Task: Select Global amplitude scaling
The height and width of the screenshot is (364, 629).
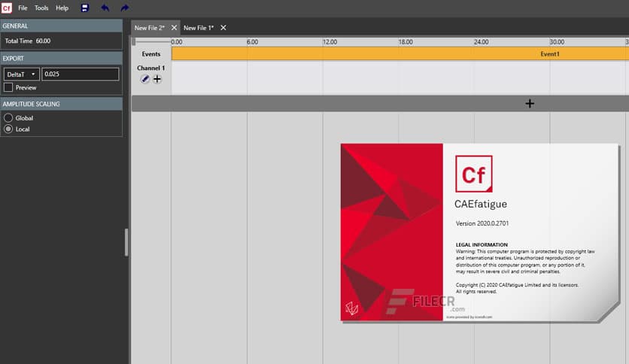Action: 8,118
